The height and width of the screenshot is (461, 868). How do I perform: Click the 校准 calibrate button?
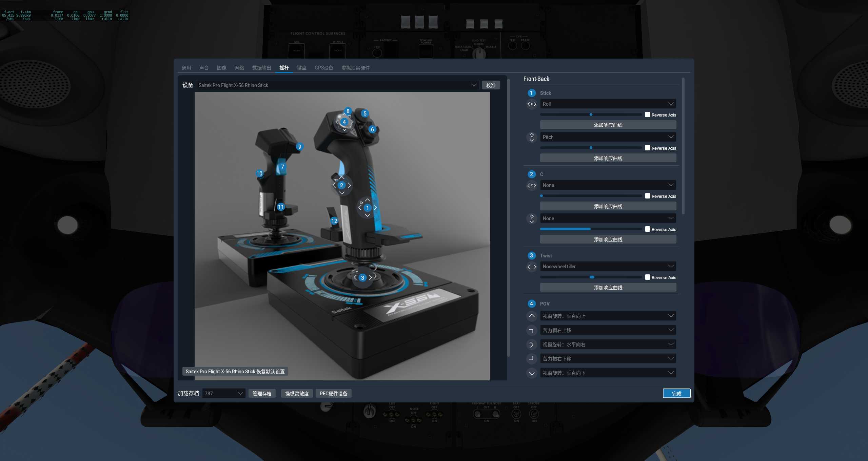[491, 85]
